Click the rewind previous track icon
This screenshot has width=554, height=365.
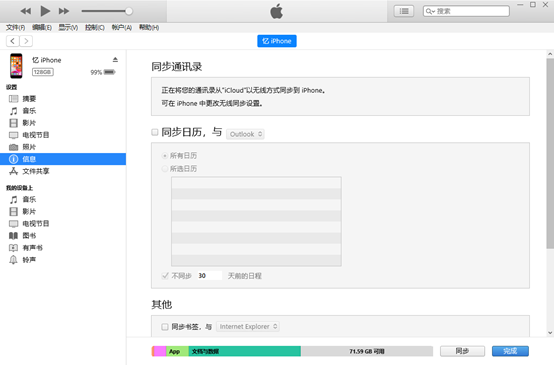25,11
